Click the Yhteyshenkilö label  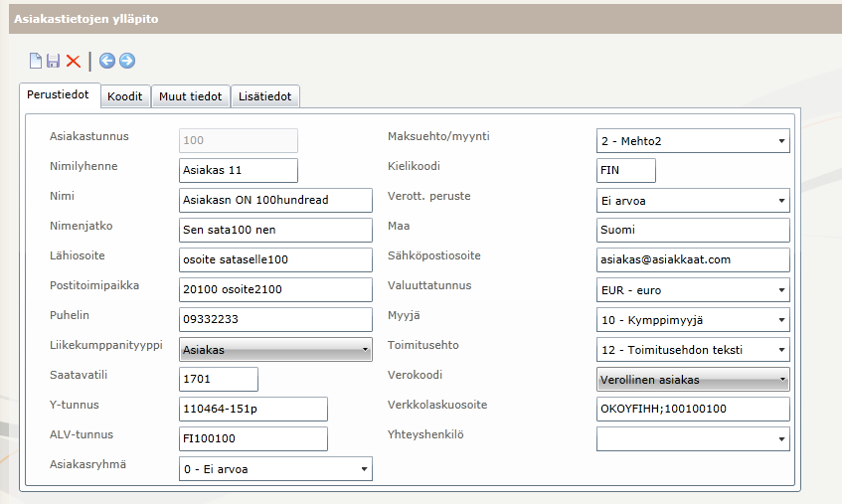tap(425, 434)
